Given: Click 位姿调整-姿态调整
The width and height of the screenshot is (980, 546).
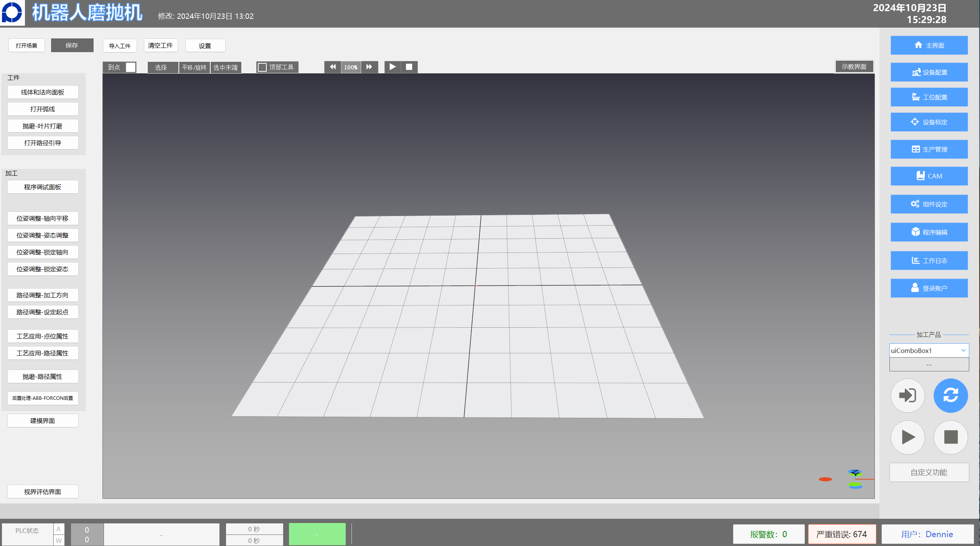Looking at the screenshot, I should click(43, 235).
